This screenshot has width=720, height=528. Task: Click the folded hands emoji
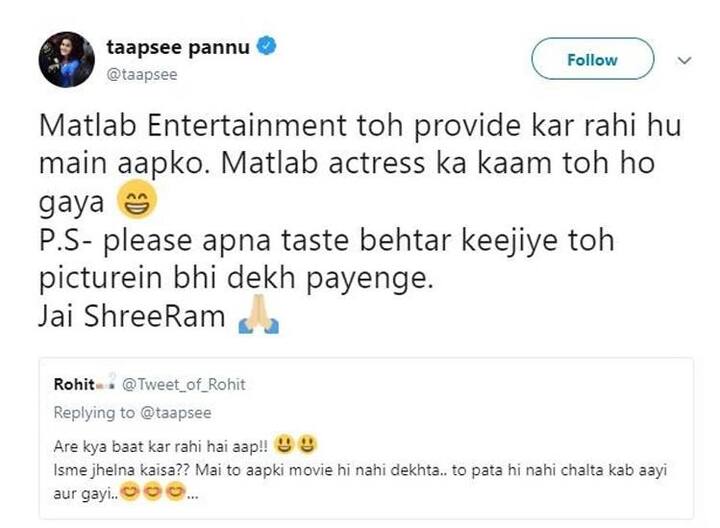coord(259,319)
